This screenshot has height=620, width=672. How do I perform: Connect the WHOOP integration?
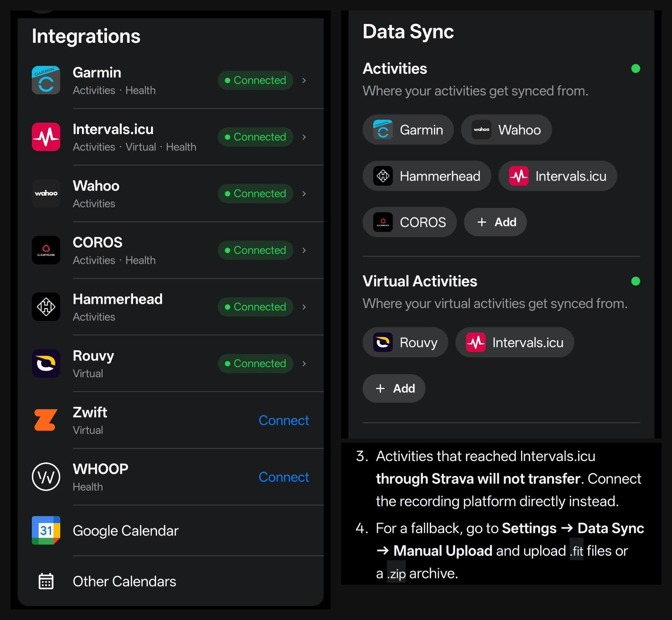284,477
